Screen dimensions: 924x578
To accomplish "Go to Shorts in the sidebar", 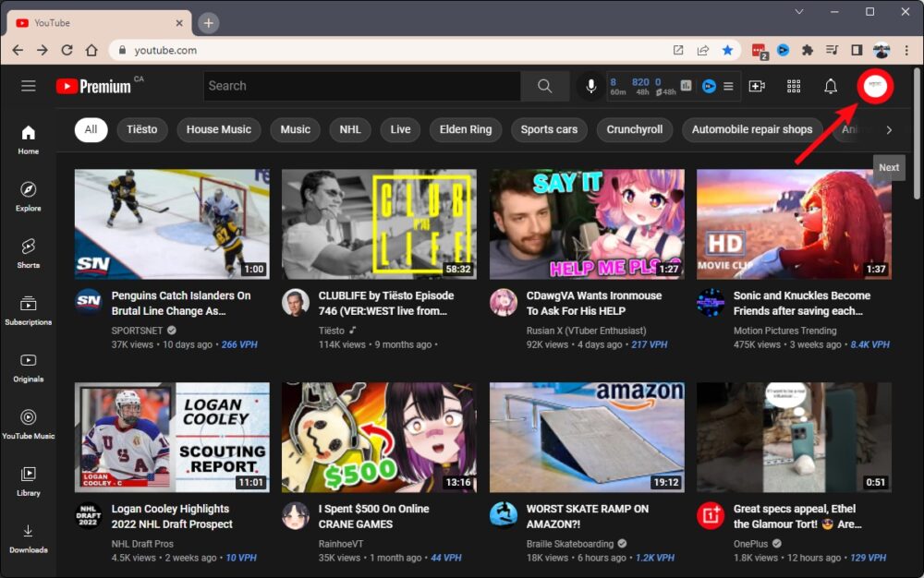I will tap(29, 252).
